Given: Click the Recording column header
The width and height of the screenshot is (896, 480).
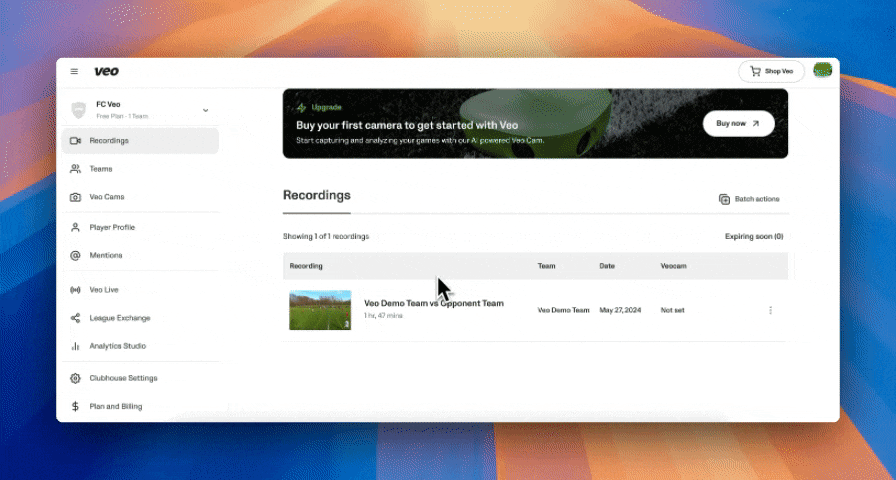Looking at the screenshot, I should coord(306,266).
